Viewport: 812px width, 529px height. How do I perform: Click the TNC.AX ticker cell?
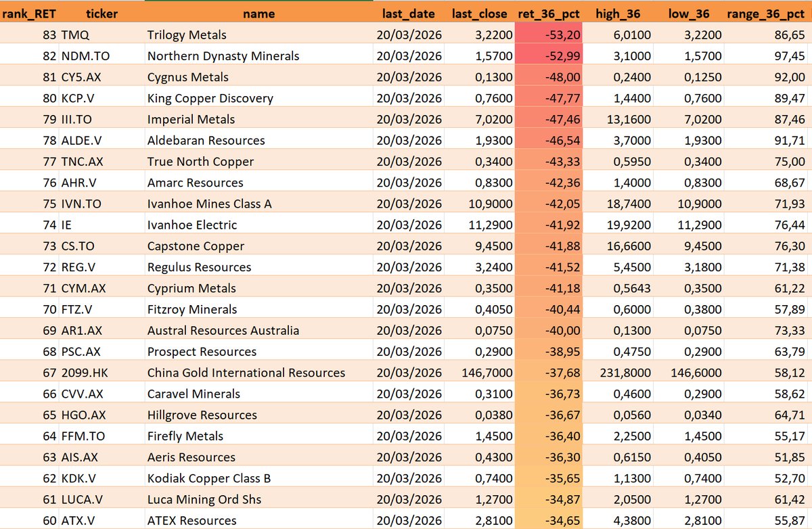(x=101, y=161)
